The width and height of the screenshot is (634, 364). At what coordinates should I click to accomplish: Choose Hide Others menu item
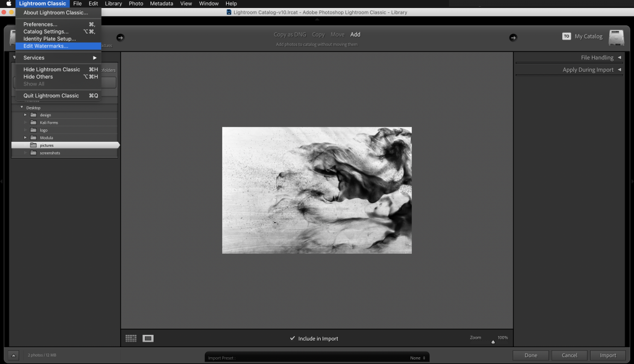(x=58, y=77)
